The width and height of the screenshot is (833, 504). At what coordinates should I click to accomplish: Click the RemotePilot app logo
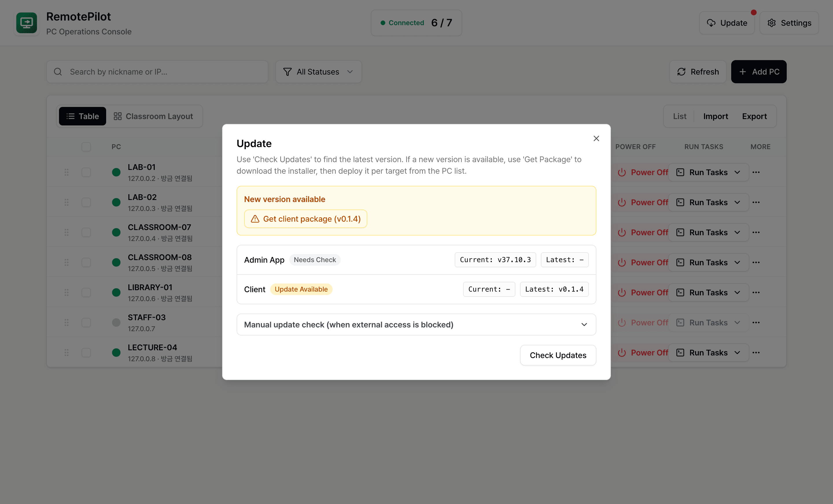coord(27,23)
